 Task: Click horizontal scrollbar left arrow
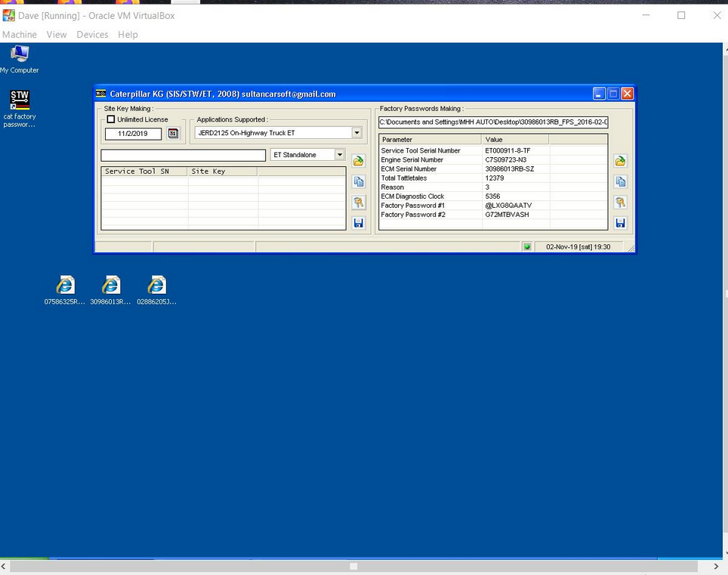[x=4, y=566]
